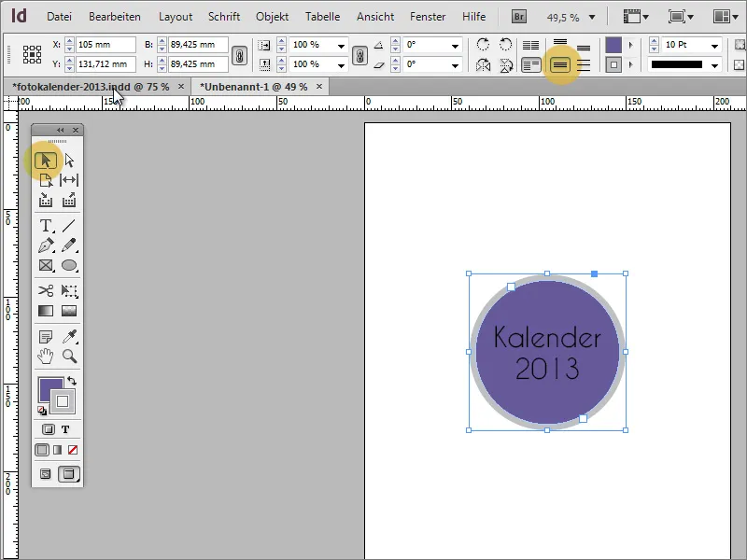
Task: Open the Schrift menu
Action: click(x=224, y=17)
